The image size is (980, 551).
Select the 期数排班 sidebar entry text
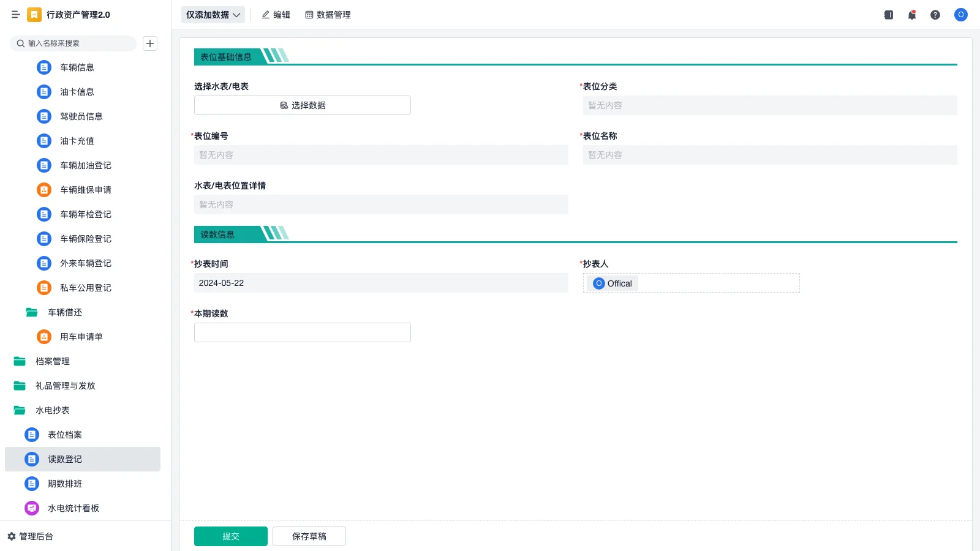click(x=65, y=484)
